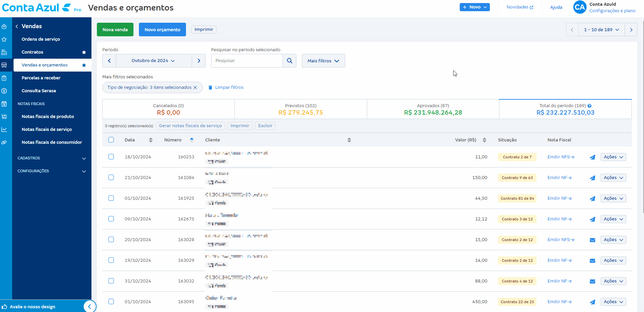Click the envelope icon for sale 163028
Viewport: 644px width, 312px height.
click(592, 240)
